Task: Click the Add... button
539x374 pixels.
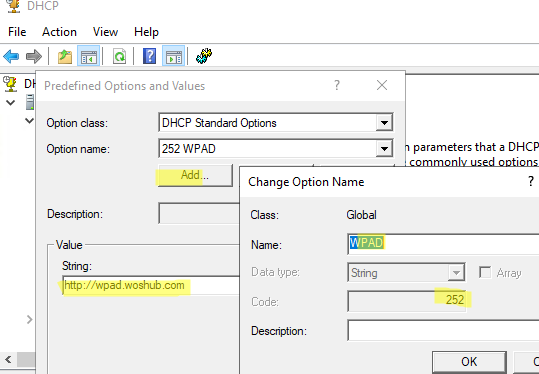Action: click(195, 175)
